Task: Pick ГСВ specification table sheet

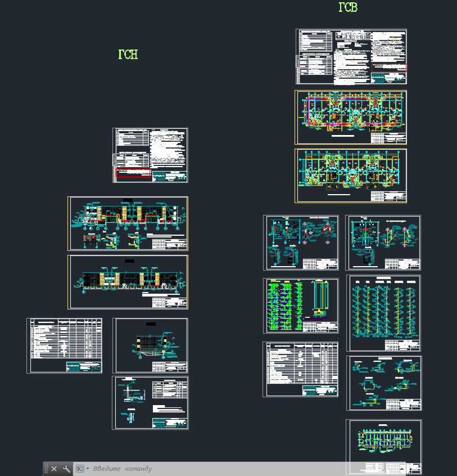Action: pos(301,369)
